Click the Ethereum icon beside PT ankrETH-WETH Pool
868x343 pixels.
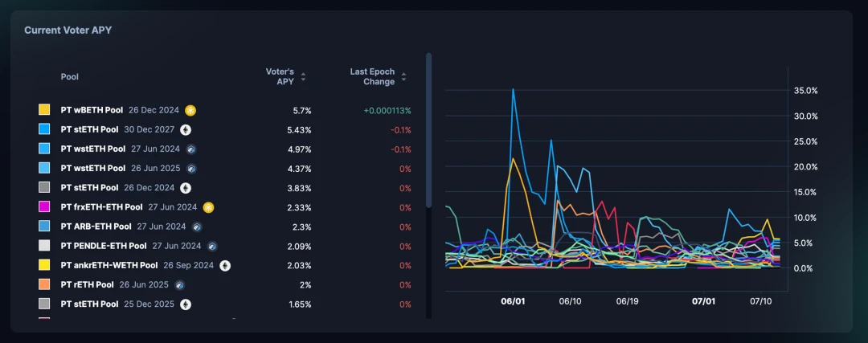pyautogui.click(x=225, y=266)
